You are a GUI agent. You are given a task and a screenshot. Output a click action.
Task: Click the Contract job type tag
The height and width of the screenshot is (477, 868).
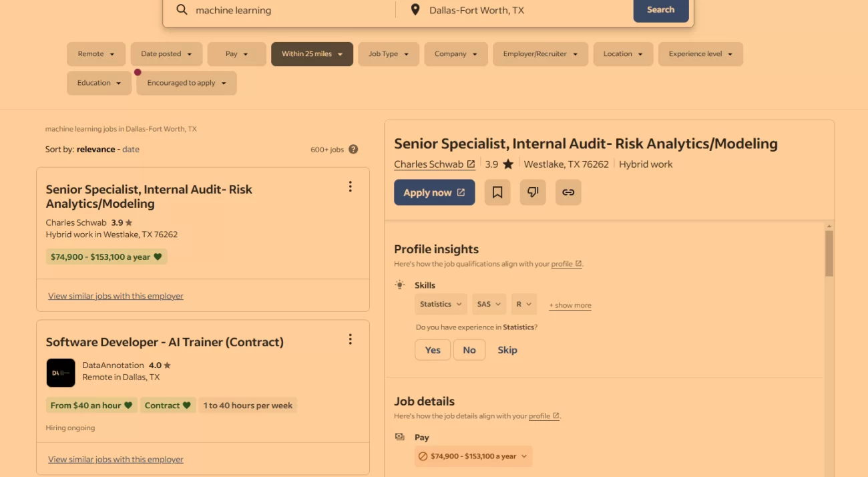(168, 406)
